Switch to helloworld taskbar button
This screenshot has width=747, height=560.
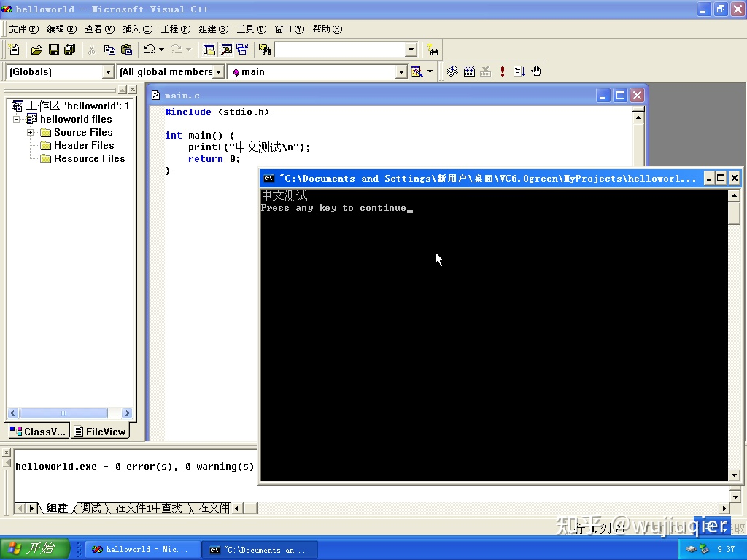click(142, 550)
